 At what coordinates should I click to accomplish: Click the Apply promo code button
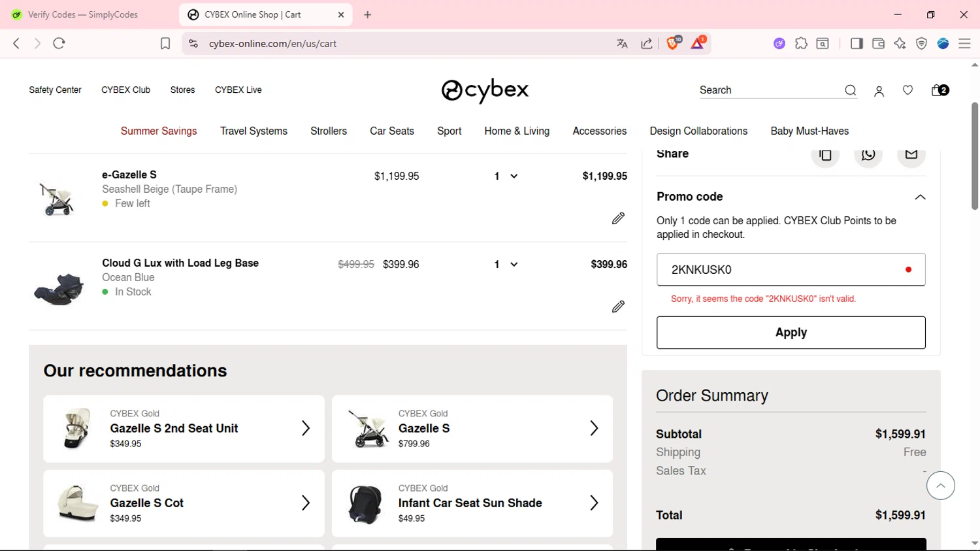click(791, 333)
